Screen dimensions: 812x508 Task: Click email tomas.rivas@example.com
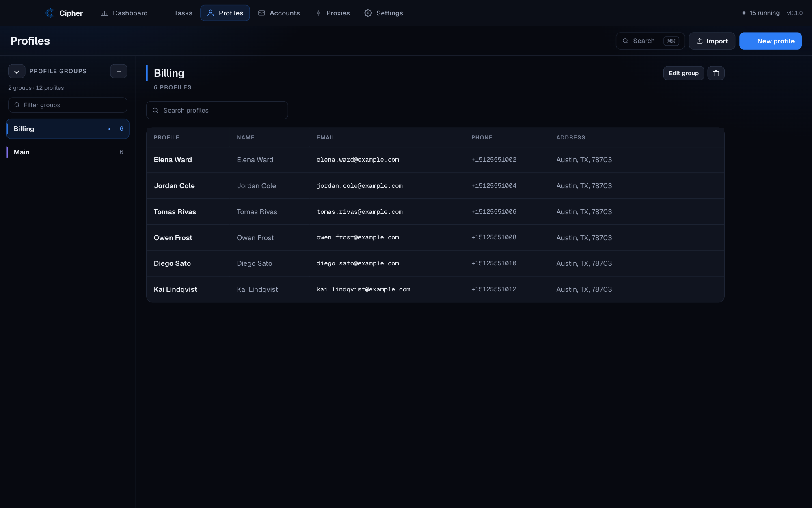[360, 212]
